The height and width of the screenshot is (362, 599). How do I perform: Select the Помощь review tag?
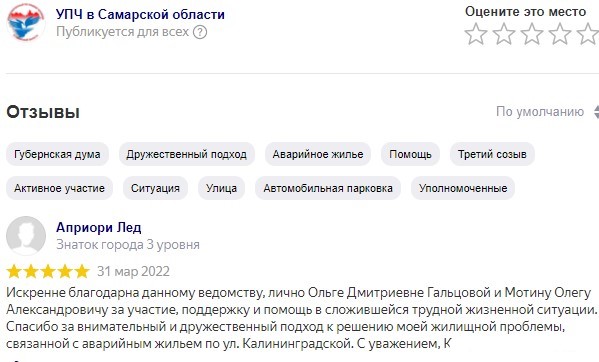[410, 154]
